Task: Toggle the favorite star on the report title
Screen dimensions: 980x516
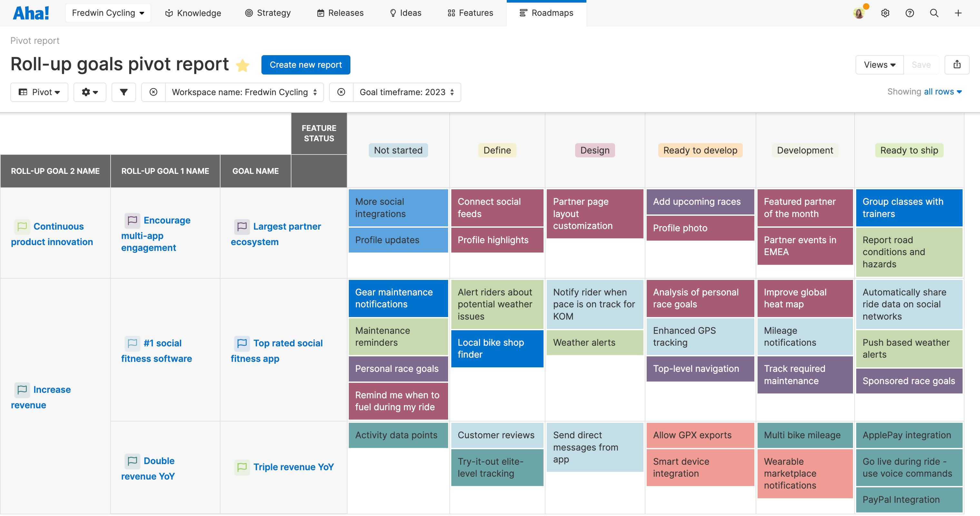Action: pyautogui.click(x=243, y=65)
